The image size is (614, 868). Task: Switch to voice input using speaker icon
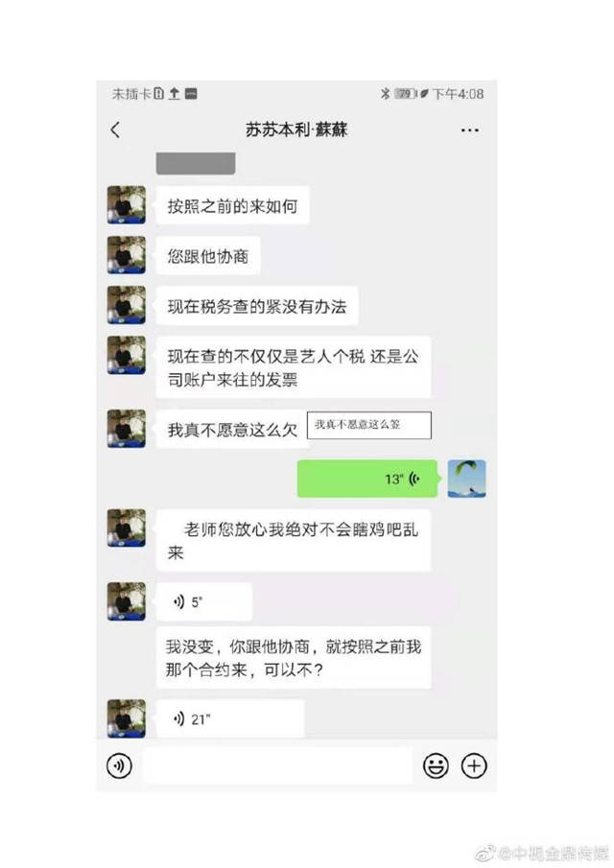tap(119, 766)
